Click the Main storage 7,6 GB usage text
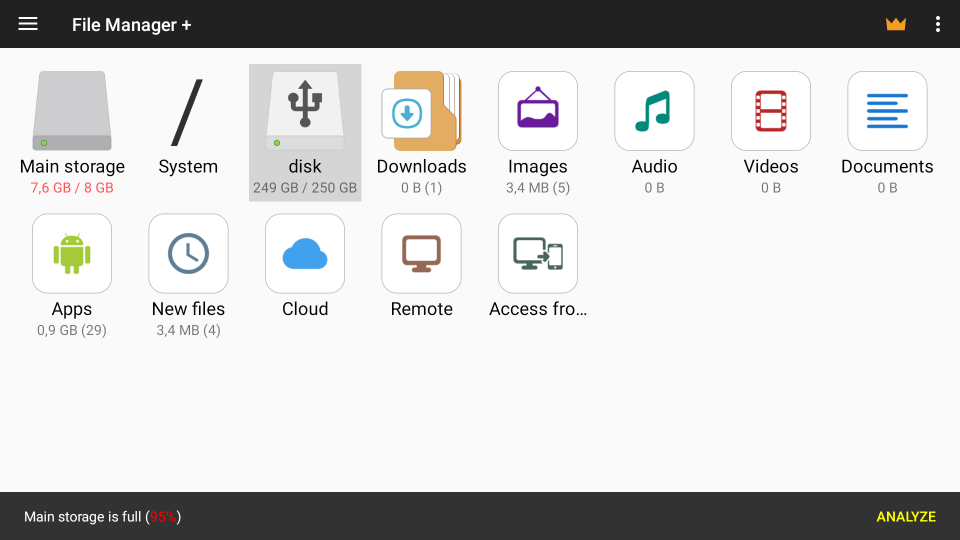Image resolution: width=960 pixels, height=540 pixels. click(x=72, y=188)
